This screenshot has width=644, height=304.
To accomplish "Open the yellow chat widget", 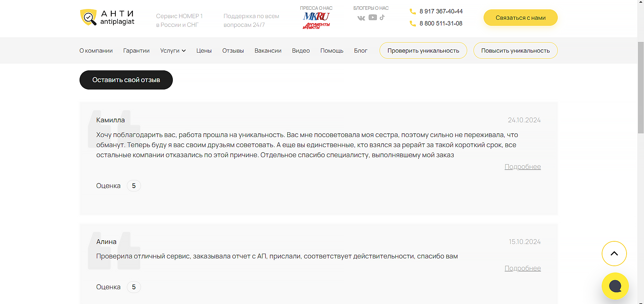I will click(615, 286).
